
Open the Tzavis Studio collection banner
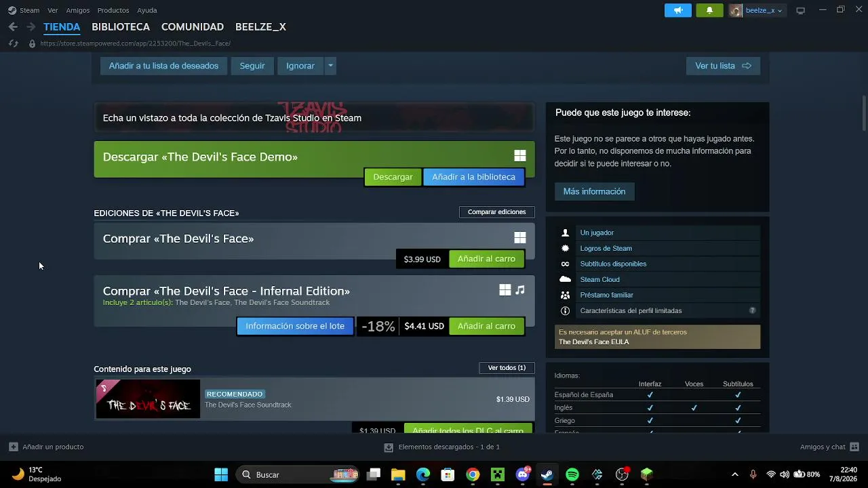314,117
